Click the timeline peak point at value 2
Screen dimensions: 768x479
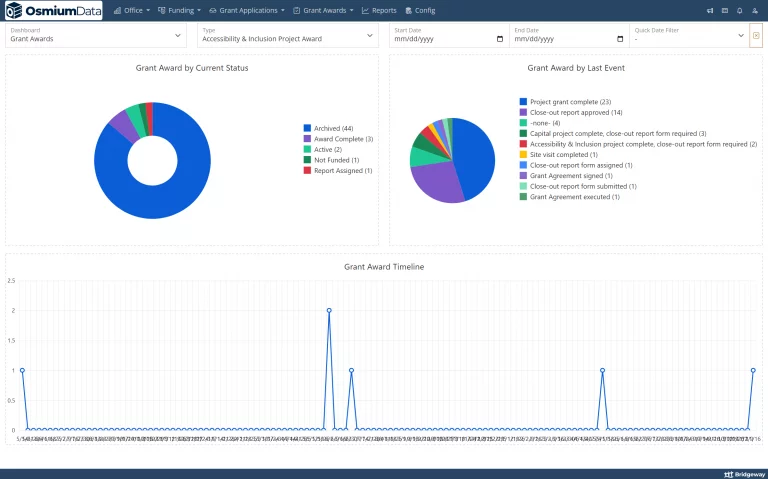tap(329, 311)
